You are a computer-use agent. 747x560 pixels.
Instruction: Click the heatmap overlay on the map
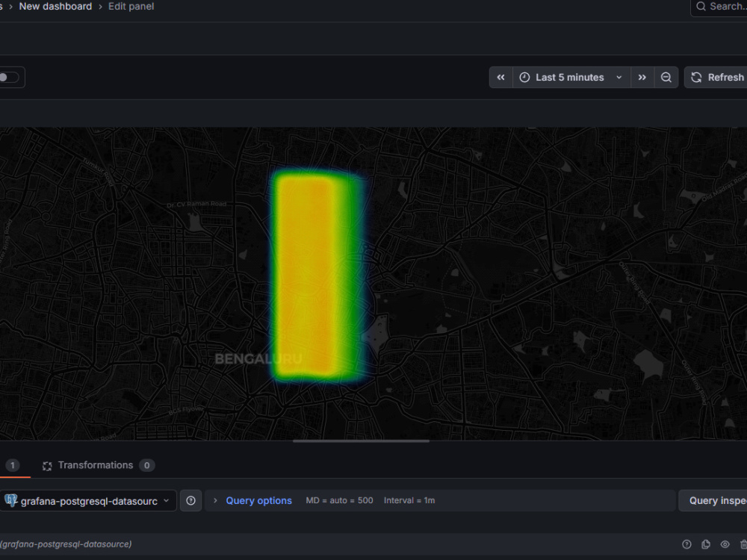(x=317, y=277)
